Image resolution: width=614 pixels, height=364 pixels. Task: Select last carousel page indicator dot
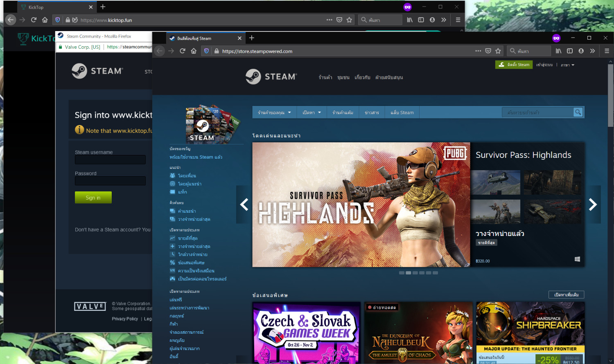click(x=435, y=273)
